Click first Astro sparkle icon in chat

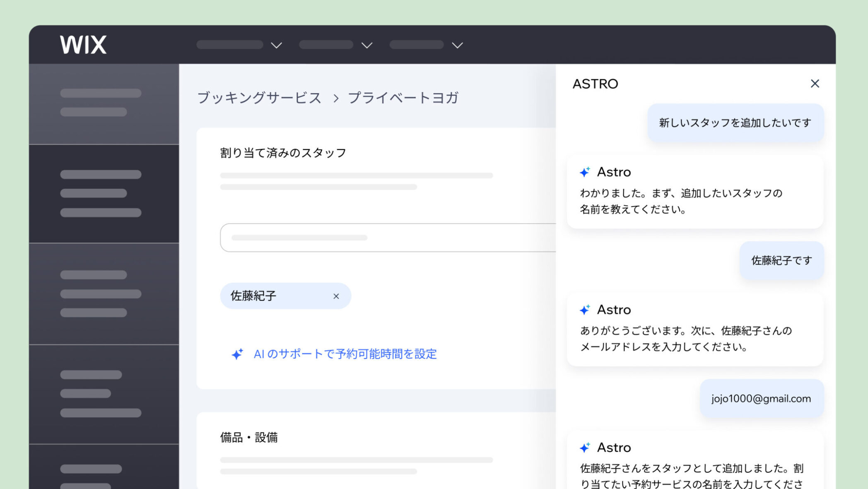coord(585,172)
